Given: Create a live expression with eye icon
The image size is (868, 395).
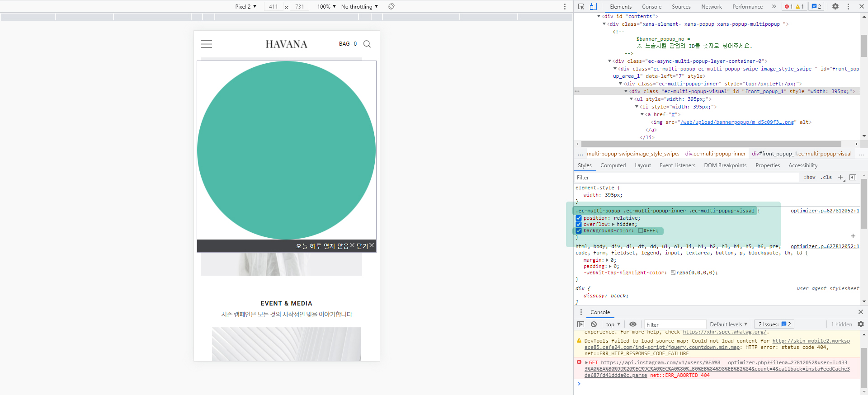Looking at the screenshot, I should pos(633,324).
